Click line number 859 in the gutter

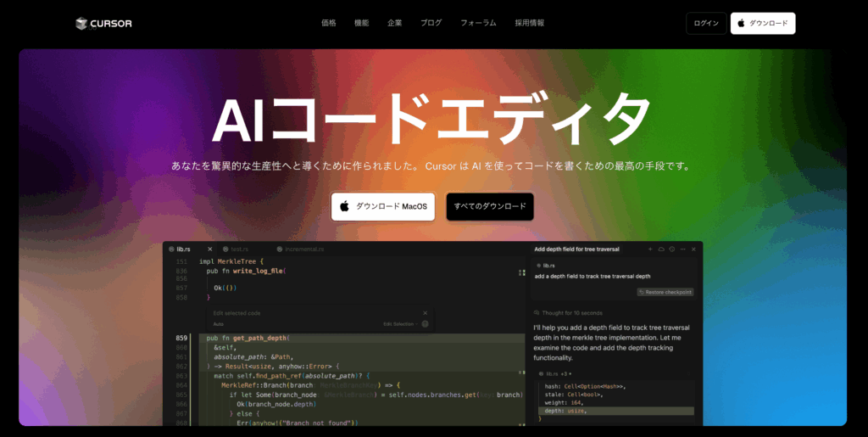[x=181, y=338]
